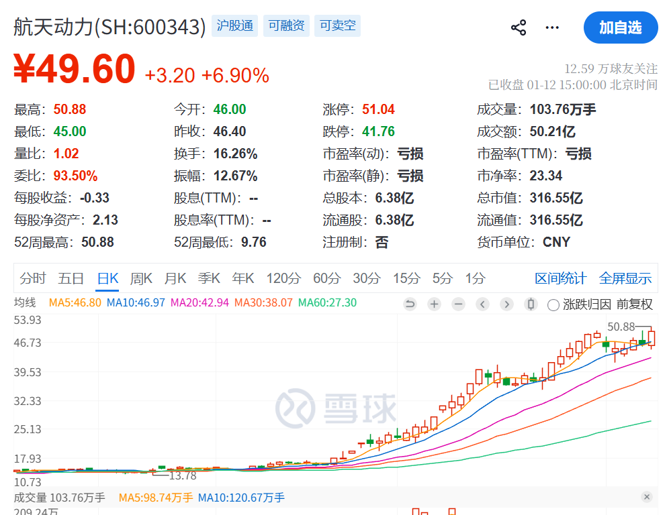Open the 区间统计 link
667x515 pixels.
pos(560,278)
